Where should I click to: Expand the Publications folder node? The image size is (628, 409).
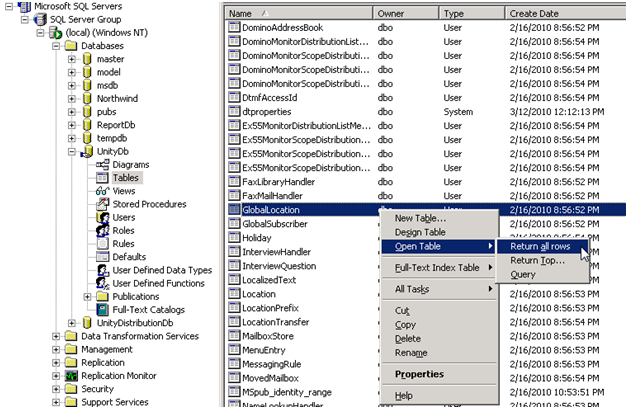pyautogui.click(x=87, y=297)
